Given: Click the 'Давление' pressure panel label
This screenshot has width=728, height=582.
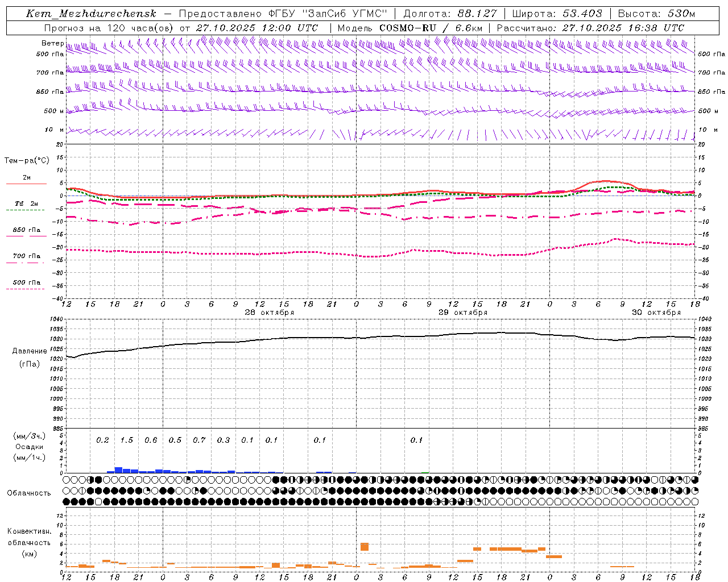Looking at the screenshot, I should (x=30, y=351).
